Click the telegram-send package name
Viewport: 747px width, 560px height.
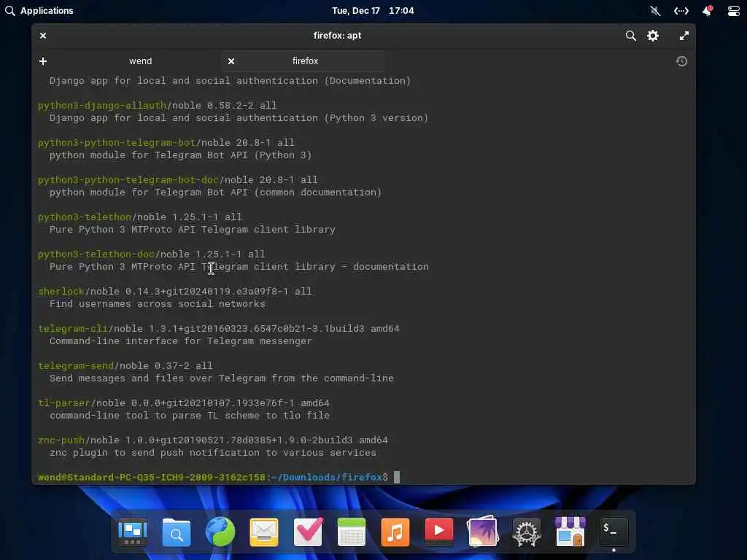pyautogui.click(x=76, y=365)
